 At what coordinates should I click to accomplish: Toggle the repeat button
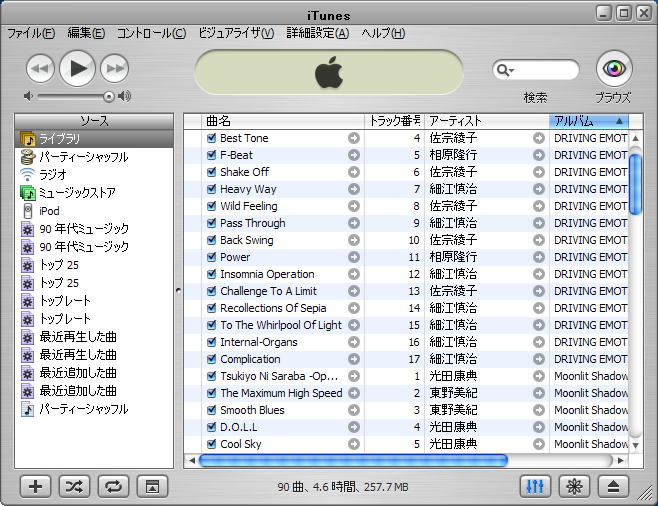113,487
